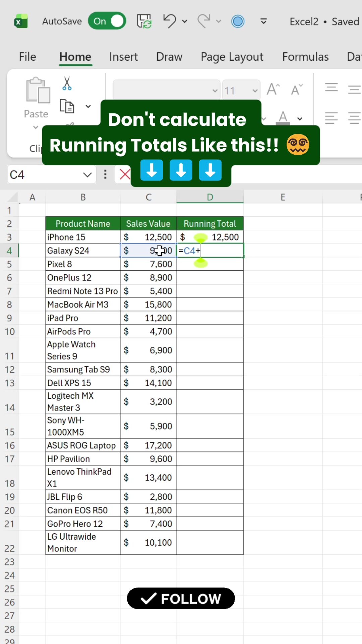
Task: Select the Home ribbon tab
Action: (75, 57)
